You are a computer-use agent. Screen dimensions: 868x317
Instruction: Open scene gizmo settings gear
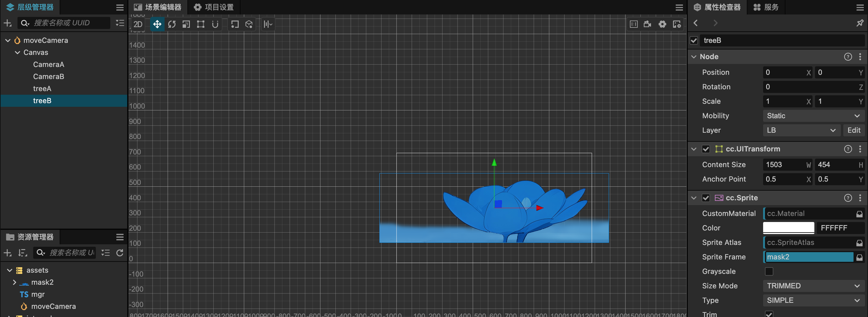[x=662, y=24]
